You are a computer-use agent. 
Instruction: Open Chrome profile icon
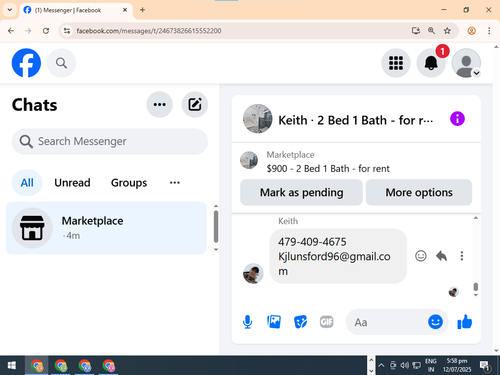pyautogui.click(x=471, y=31)
